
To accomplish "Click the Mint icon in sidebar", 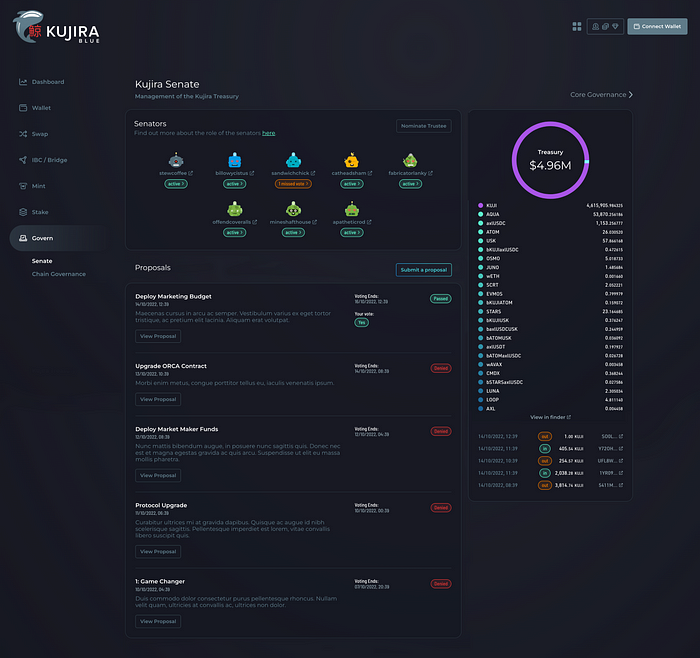I will [x=23, y=186].
